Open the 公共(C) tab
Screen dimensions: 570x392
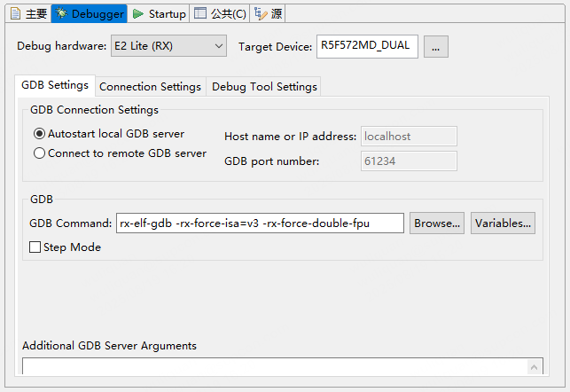click(220, 14)
